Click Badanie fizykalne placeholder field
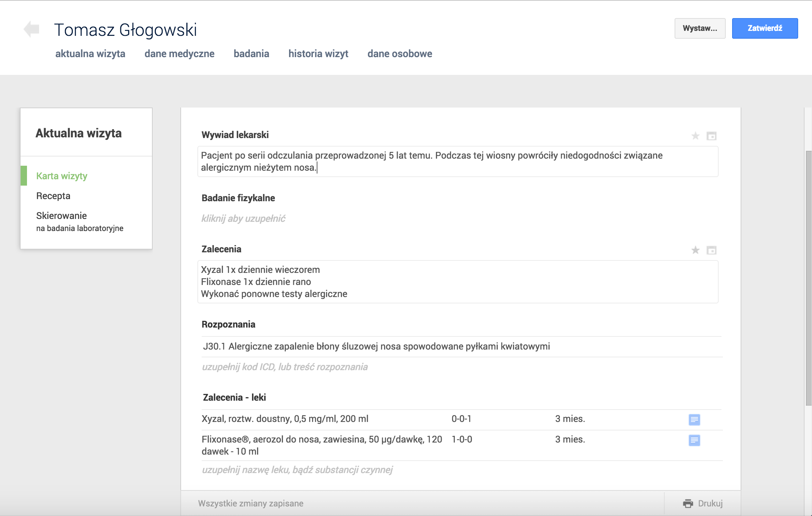This screenshot has height=516, width=812. click(x=244, y=219)
